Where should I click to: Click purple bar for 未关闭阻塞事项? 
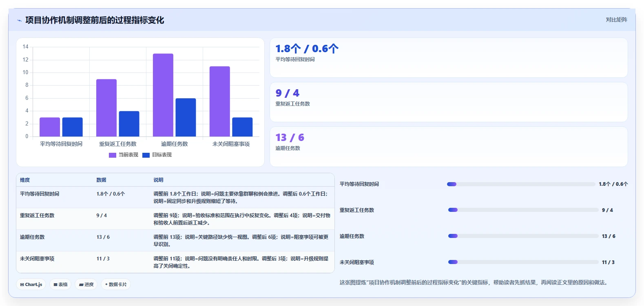[x=220, y=101]
